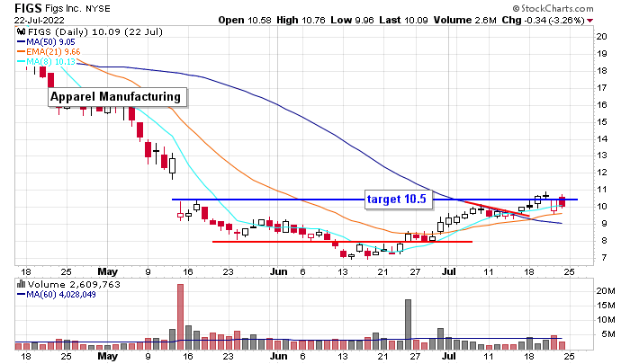
Task: Click the volume bars icon beside Volume label
Action: point(22,284)
